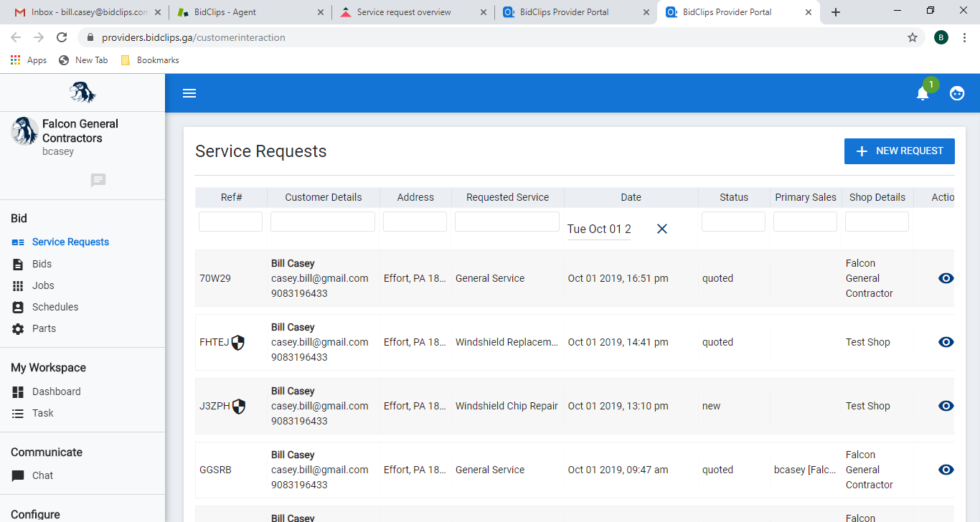Focus the Primary Sales filter field

coord(805,222)
